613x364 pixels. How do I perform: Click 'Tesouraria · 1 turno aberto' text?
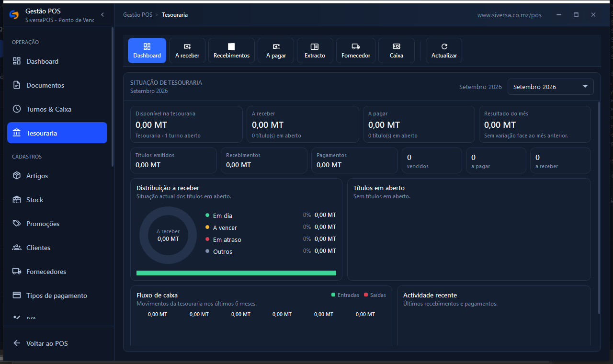[x=168, y=136]
